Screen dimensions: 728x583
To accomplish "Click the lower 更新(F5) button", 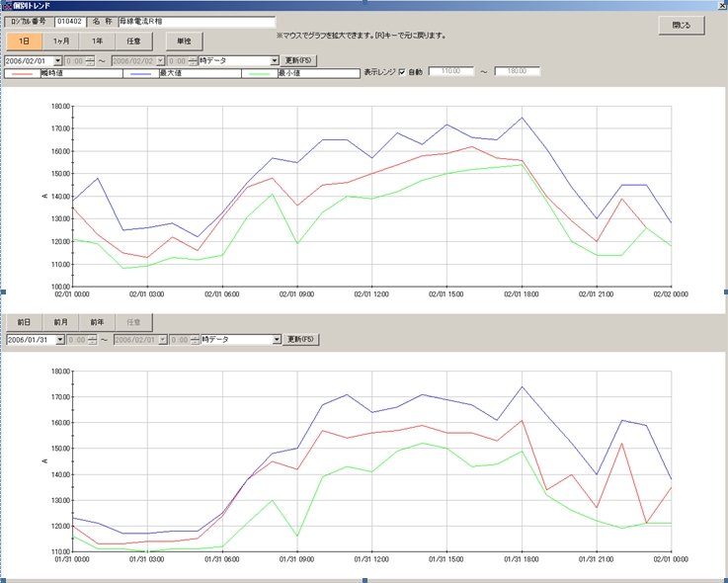I will click(300, 339).
